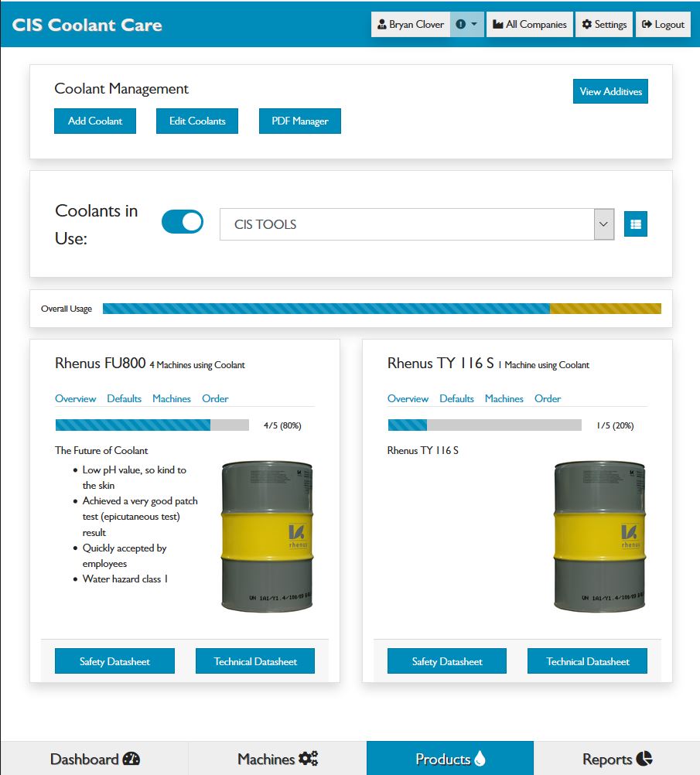Open the All Companies selector
The height and width of the screenshot is (775, 700).
pos(530,25)
